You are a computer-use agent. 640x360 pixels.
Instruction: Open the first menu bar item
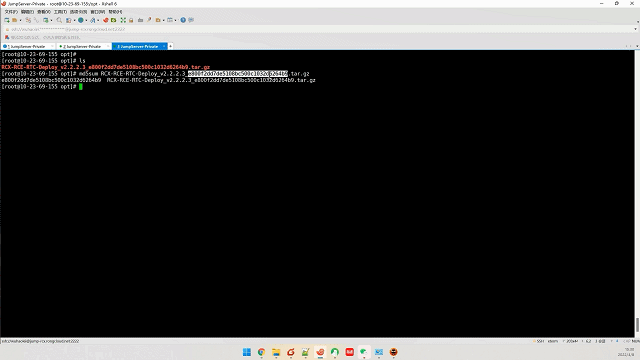coord(11,12)
